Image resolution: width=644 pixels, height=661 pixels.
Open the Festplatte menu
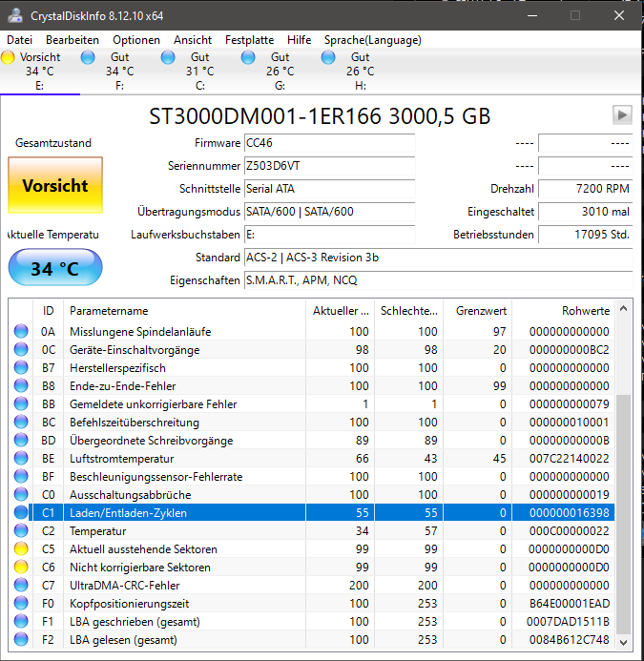pyautogui.click(x=249, y=40)
